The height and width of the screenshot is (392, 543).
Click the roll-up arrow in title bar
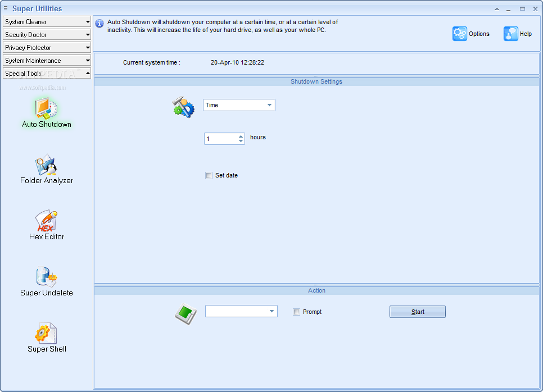(x=496, y=9)
